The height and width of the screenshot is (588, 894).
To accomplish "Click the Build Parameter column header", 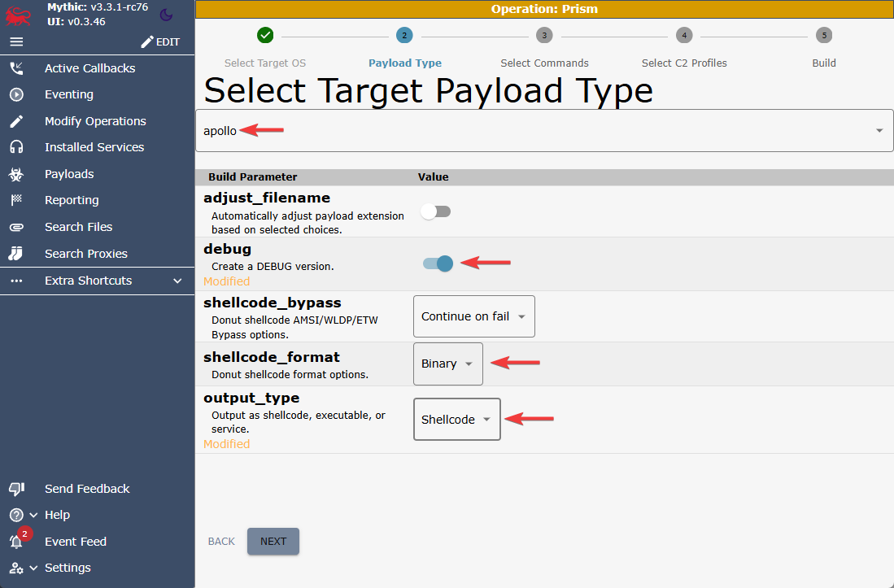I will click(x=252, y=177).
